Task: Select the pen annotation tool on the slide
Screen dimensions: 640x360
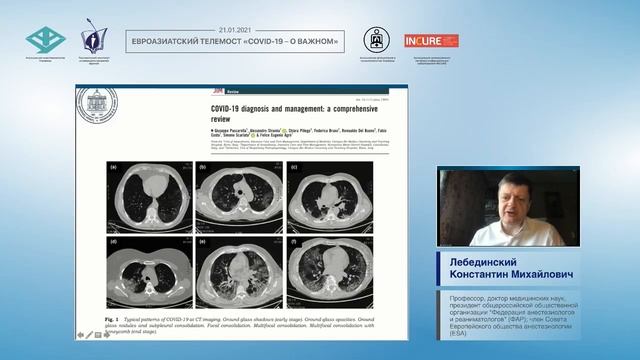Action: (x=89, y=335)
